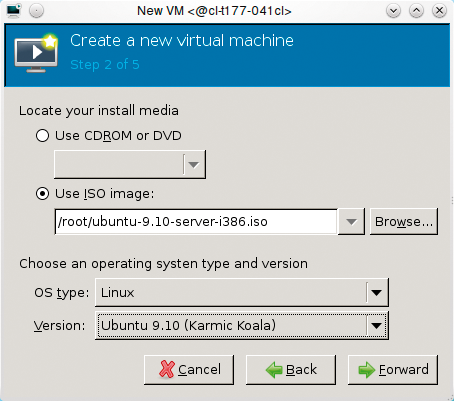The image size is (454, 401).
Task: Click into the ISO image path field
Action: coord(196,222)
